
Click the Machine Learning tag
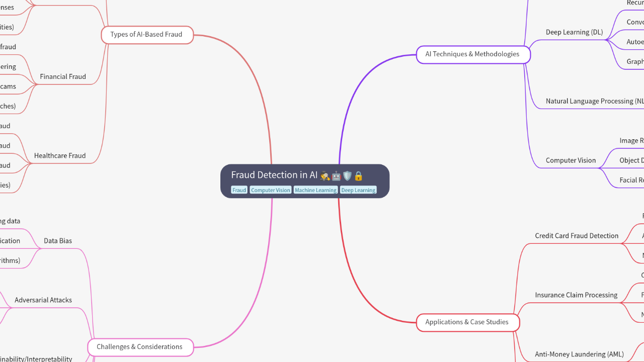(315, 190)
